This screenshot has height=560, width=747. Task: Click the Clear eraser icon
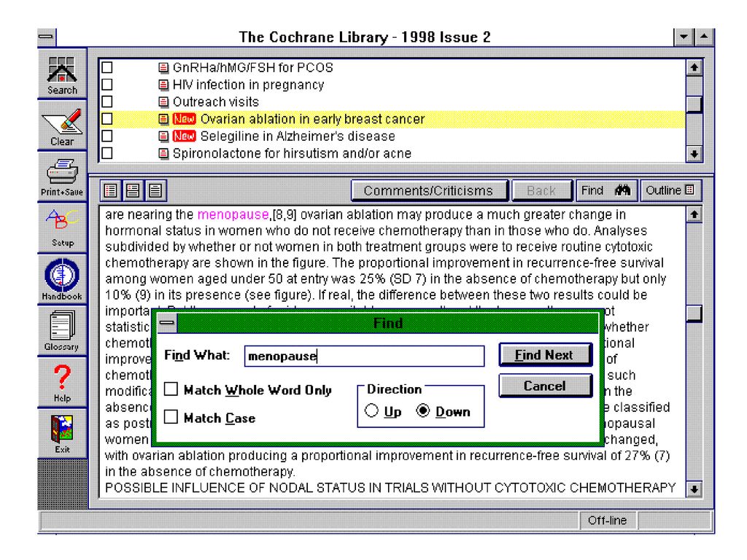coord(62,125)
